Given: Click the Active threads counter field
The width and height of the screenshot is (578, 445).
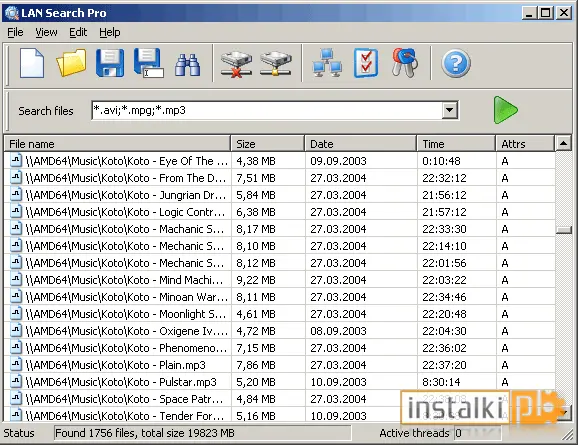Looking at the screenshot, I should pos(477,433).
